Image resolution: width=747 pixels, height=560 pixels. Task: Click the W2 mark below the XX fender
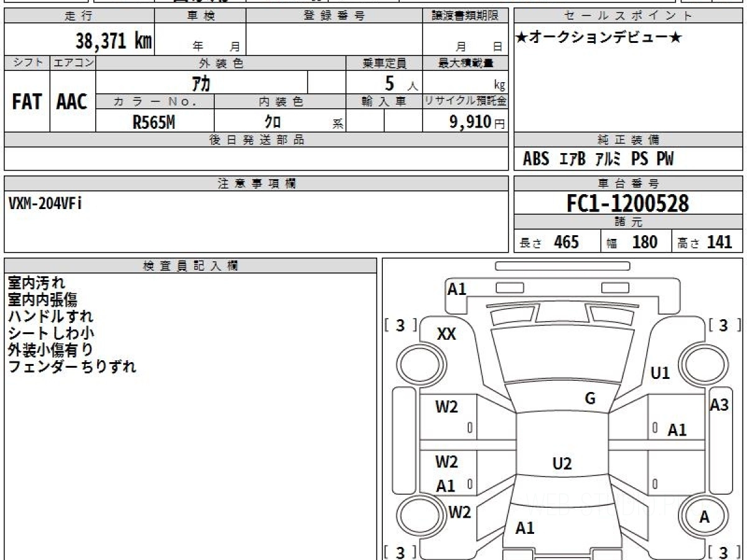pos(446,407)
